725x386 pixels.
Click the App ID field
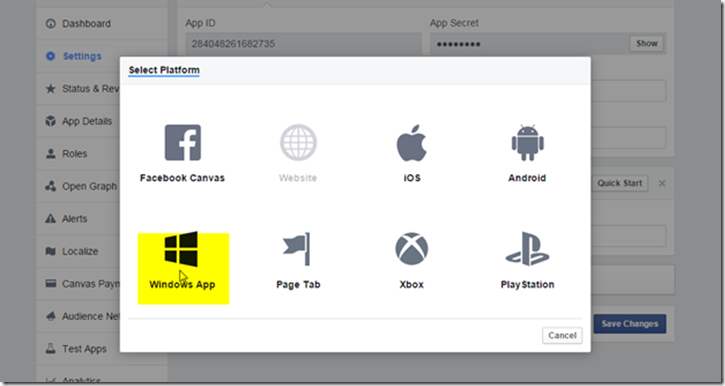pos(303,44)
